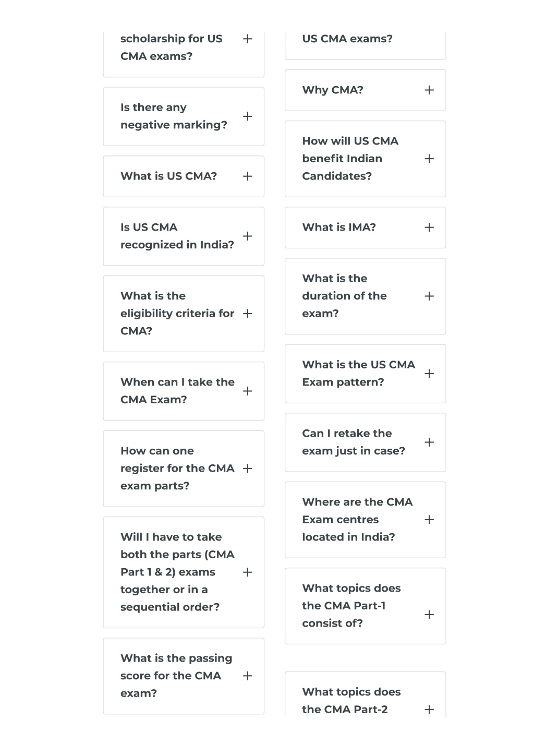Click plus icon next to eligibility criteria question
534x756 pixels.
tap(248, 314)
